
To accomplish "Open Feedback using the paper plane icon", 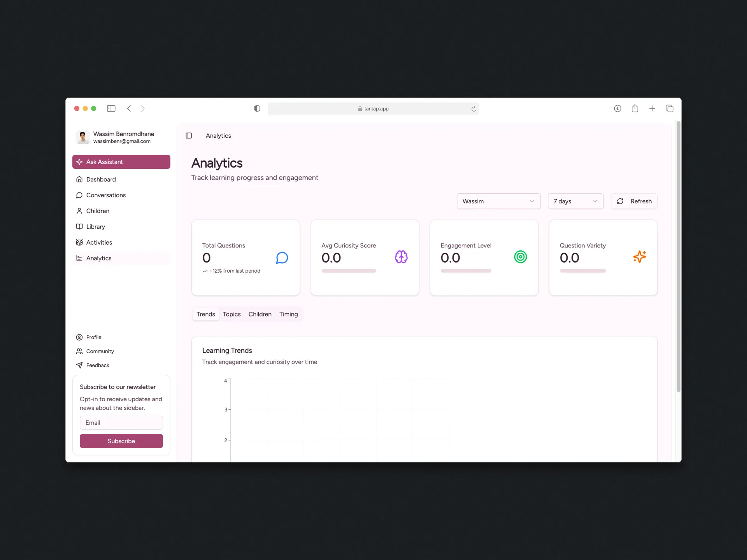I will tap(80, 365).
